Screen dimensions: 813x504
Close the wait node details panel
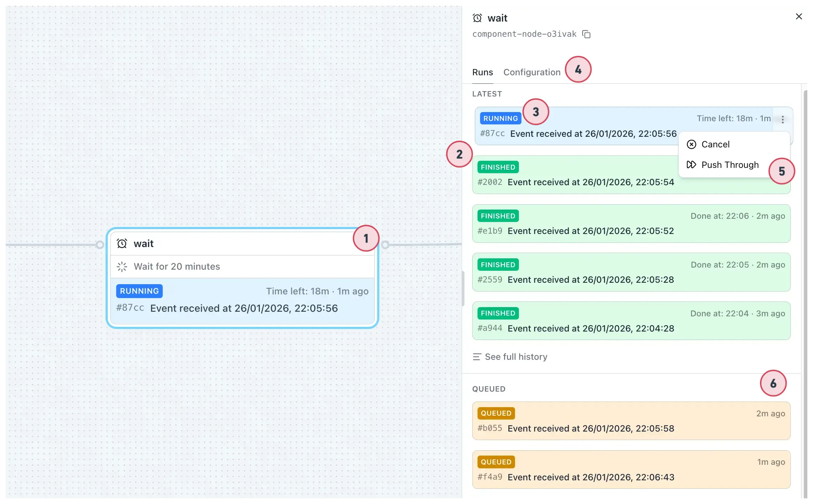[x=799, y=16]
